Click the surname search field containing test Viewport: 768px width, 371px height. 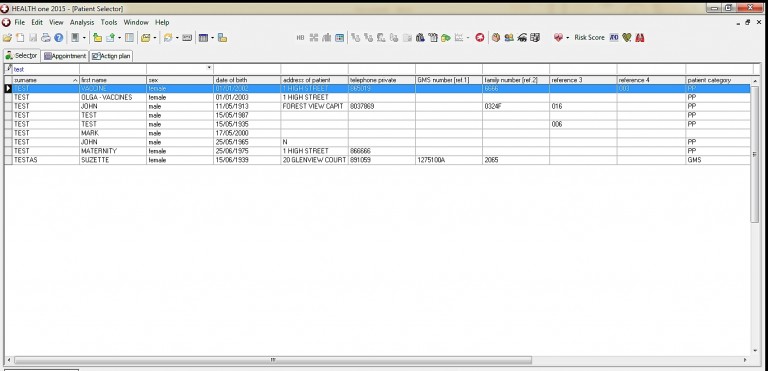pos(46,69)
